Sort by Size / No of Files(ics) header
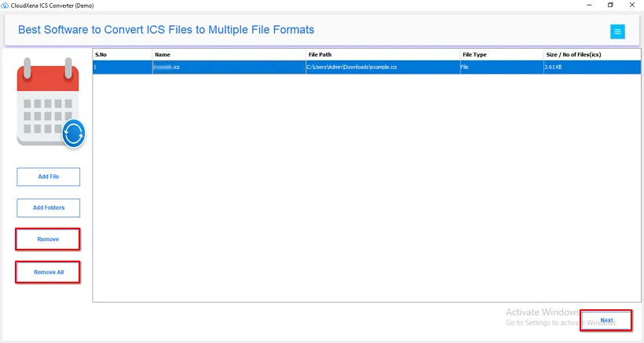The width and height of the screenshot is (644, 343). click(592, 55)
